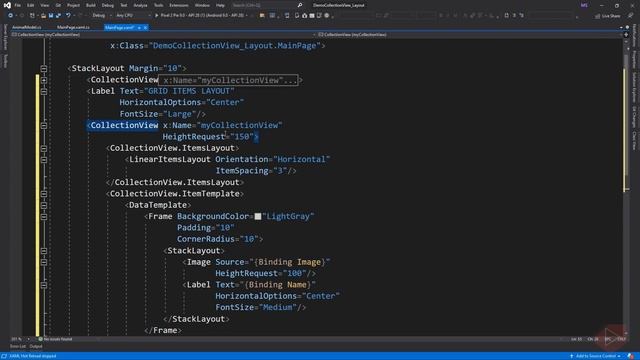Collapse the CollectionView.ItemTemplate fold
Viewport: 640px width, 360px height.
tap(44, 194)
